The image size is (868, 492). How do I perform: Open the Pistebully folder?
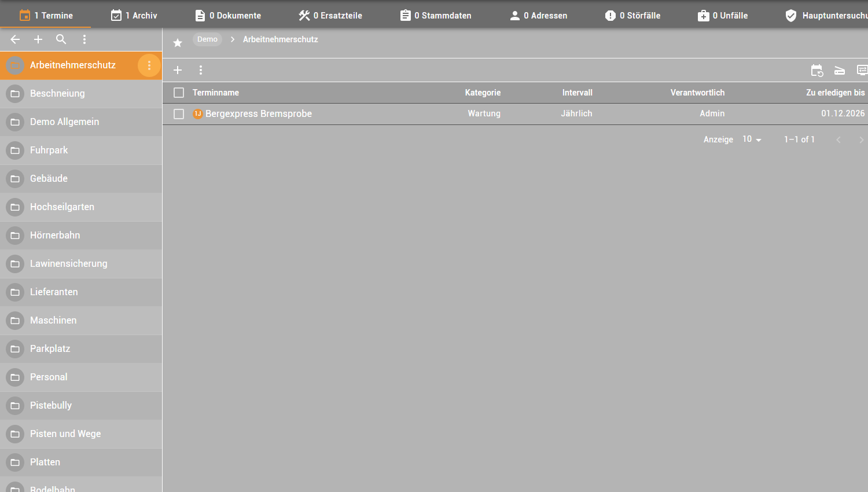coord(81,406)
